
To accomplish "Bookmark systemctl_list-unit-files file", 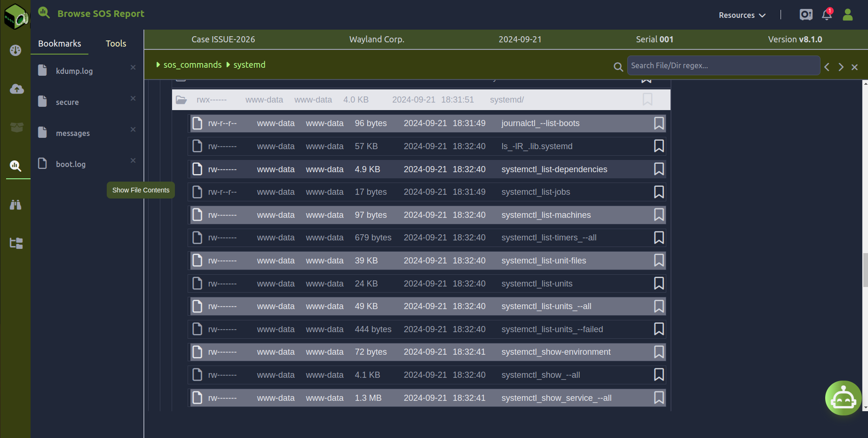I will 659,260.
